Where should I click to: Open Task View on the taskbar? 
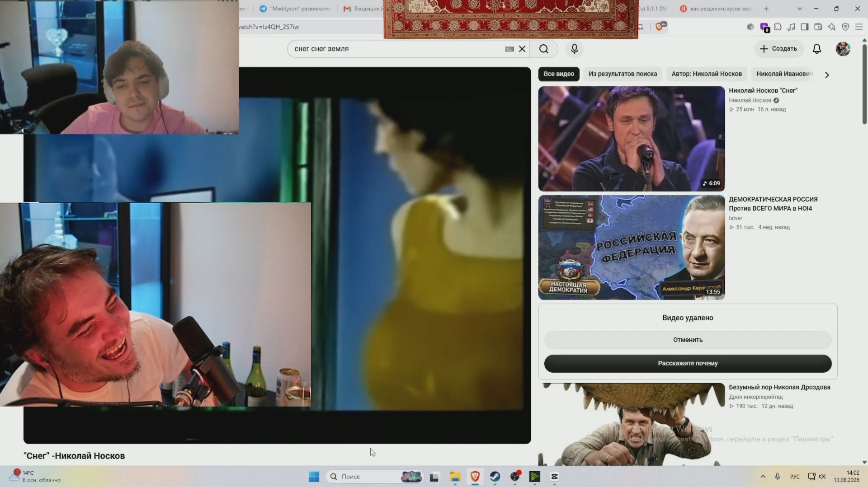pos(434,477)
